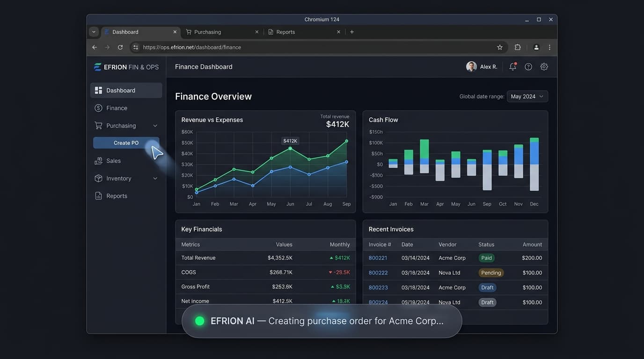644x359 pixels.
Task: Click the Gross Profit row label
Action: point(196,287)
